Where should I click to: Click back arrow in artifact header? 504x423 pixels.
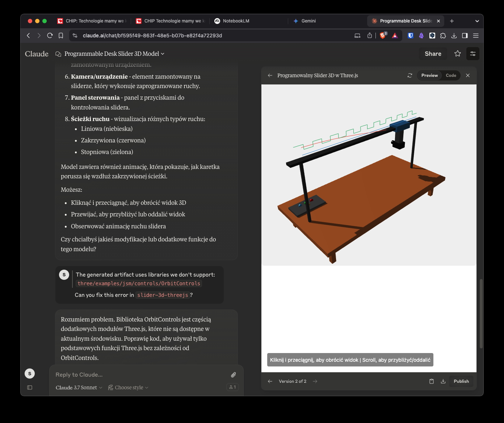pos(270,75)
